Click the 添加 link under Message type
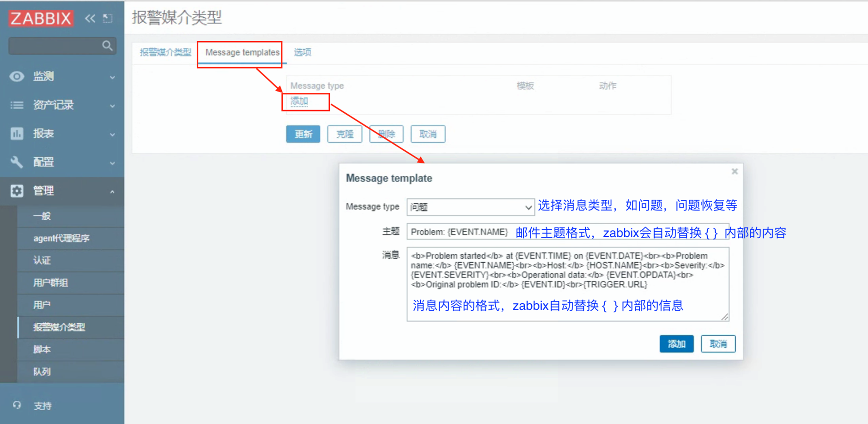The image size is (868, 424). tap(299, 101)
